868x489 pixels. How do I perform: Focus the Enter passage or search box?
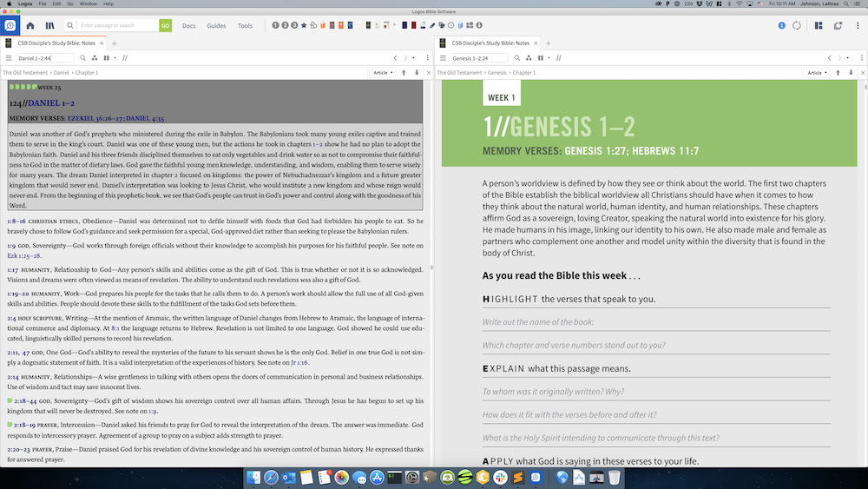[x=118, y=25]
